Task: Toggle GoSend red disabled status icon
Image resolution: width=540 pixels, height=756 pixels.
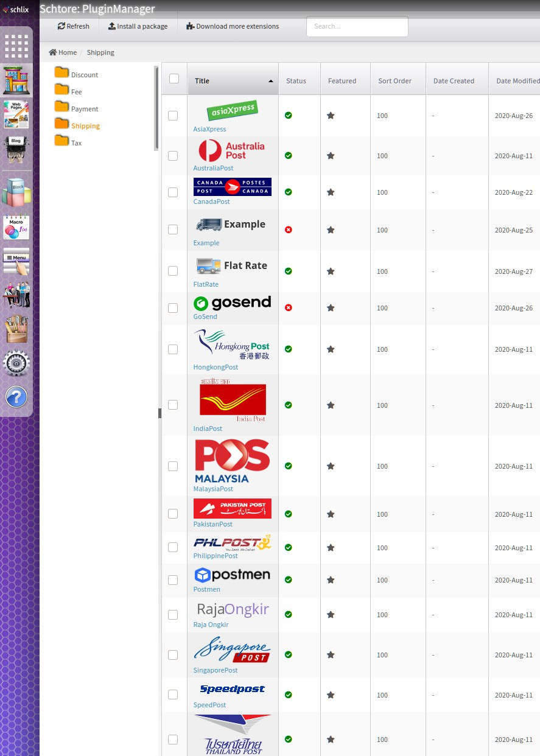Action: tap(289, 307)
